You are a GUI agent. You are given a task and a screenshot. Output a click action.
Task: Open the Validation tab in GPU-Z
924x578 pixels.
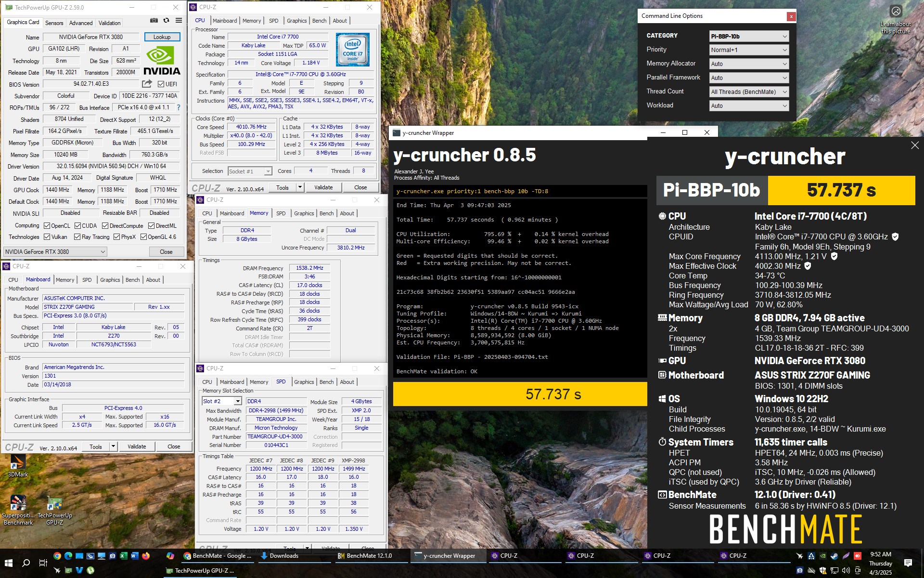click(109, 23)
